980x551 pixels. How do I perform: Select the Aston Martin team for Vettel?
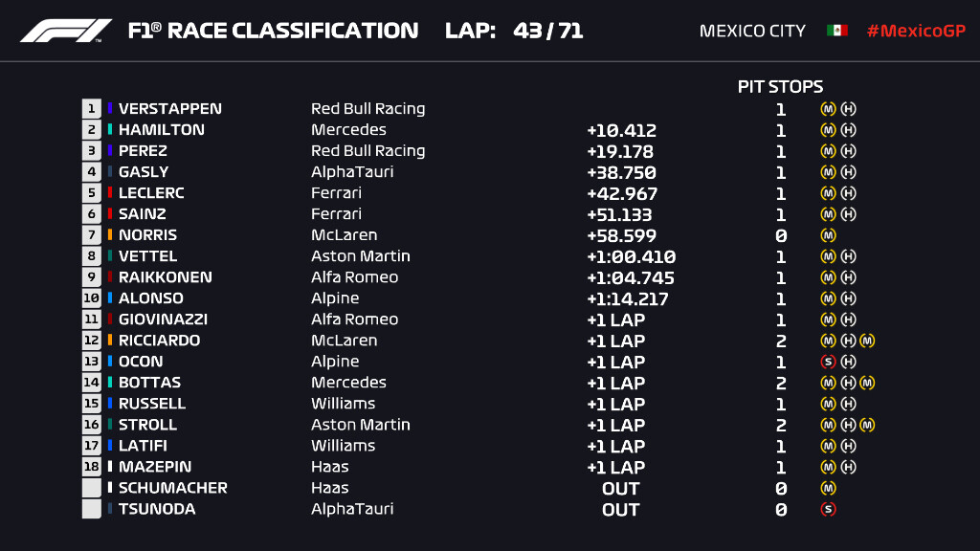pyautogui.click(x=361, y=256)
